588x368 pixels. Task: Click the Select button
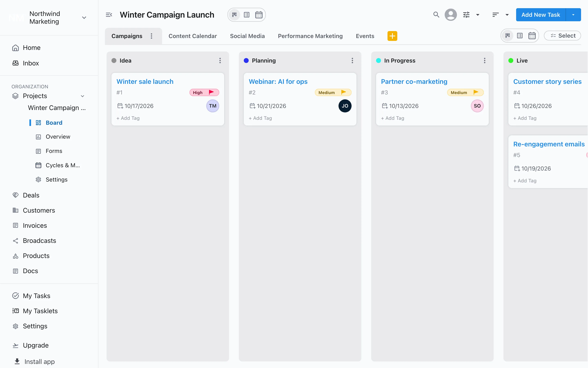[562, 36]
